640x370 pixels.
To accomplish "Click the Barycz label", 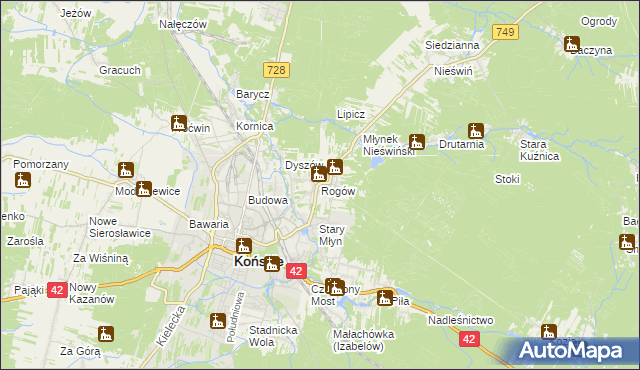I will pyautogui.click(x=253, y=94).
